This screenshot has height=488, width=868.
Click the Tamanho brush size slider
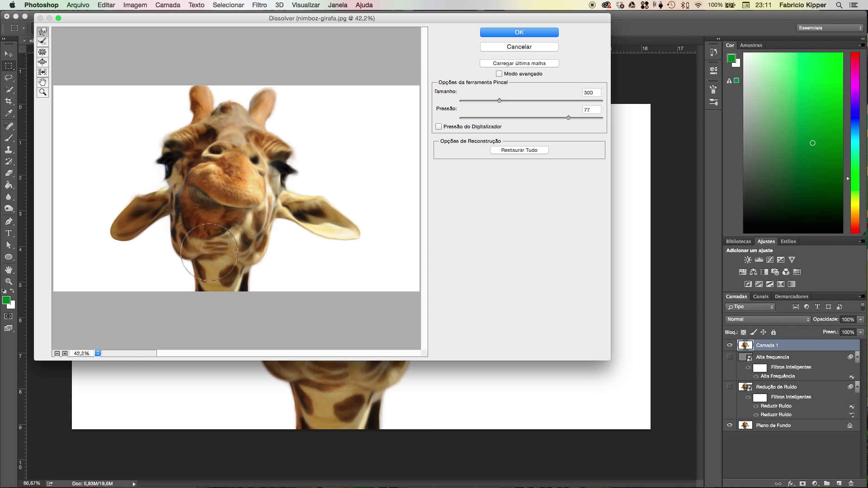499,100
